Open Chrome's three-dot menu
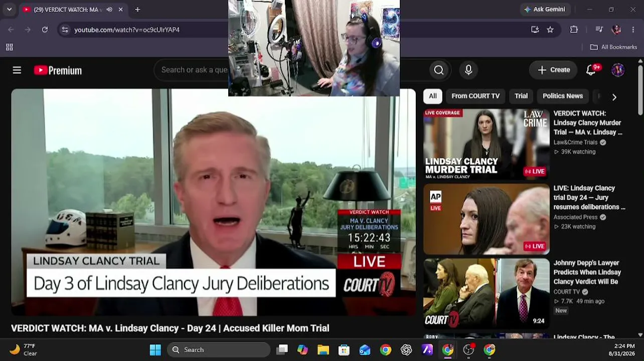The image size is (644, 361). pyautogui.click(x=633, y=30)
